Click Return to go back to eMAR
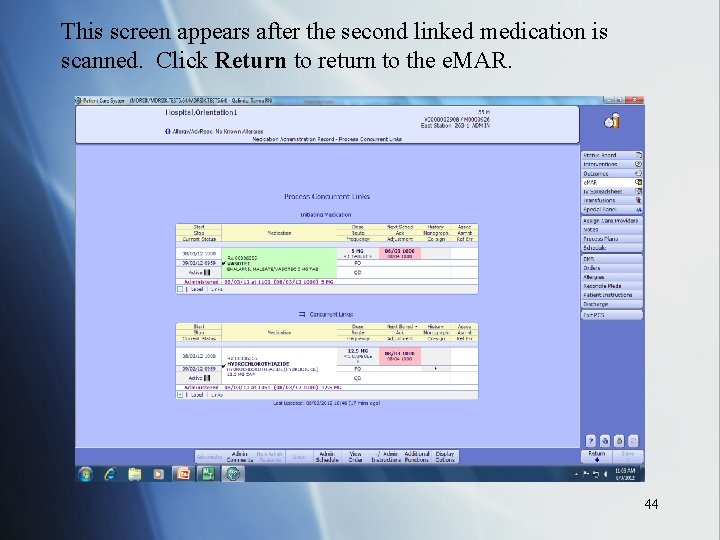Screen dimensions: 720x540 point(597,456)
